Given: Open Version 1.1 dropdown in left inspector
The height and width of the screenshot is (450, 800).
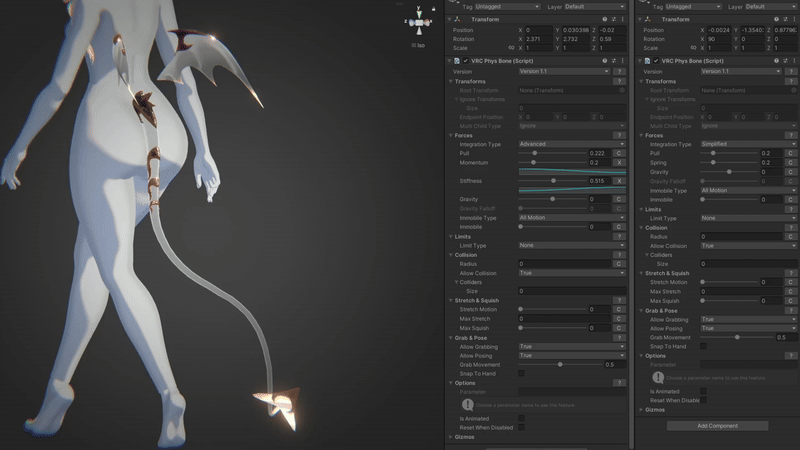Looking at the screenshot, I should click(564, 71).
